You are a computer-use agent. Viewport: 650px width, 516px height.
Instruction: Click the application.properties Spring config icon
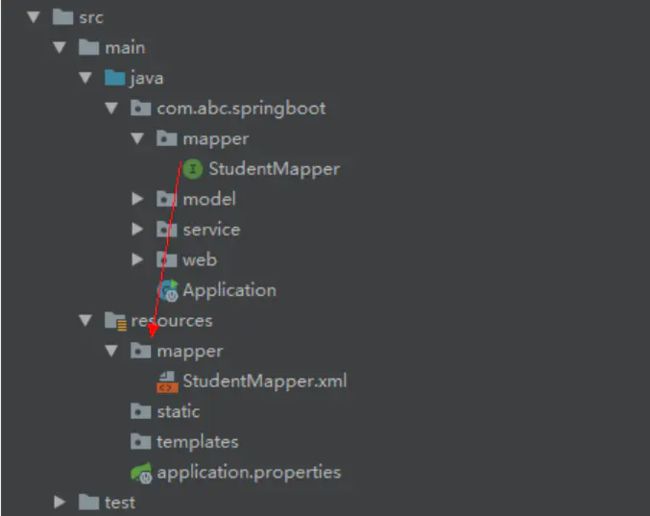141,472
